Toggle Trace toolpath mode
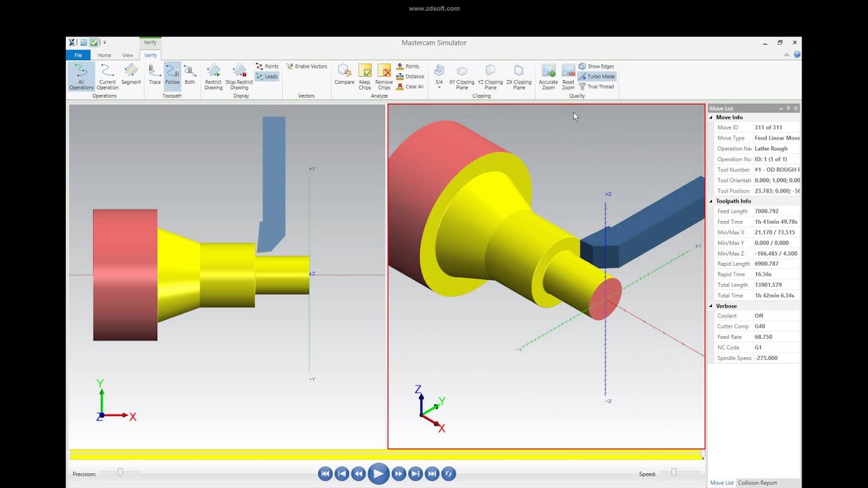The height and width of the screenshot is (488, 868). (x=155, y=75)
